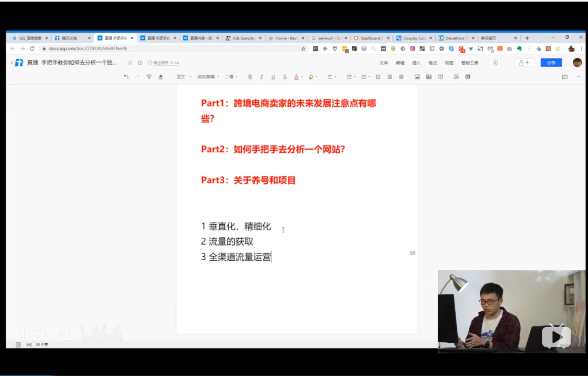Toggle italic text formatting
Screen dimensions: 588x376
coord(261,77)
